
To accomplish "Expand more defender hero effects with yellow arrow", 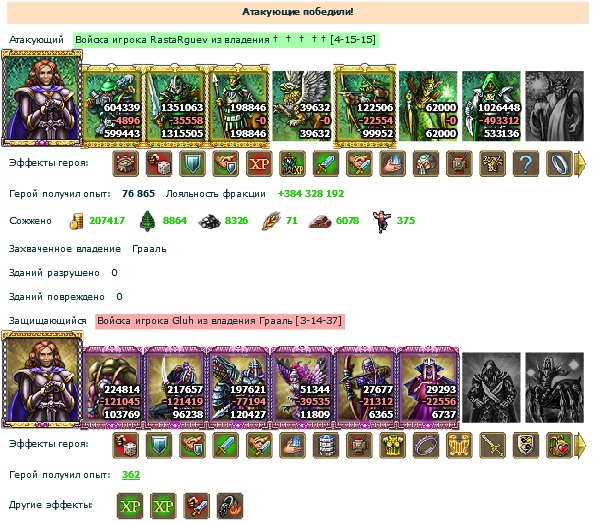I will 580,445.
